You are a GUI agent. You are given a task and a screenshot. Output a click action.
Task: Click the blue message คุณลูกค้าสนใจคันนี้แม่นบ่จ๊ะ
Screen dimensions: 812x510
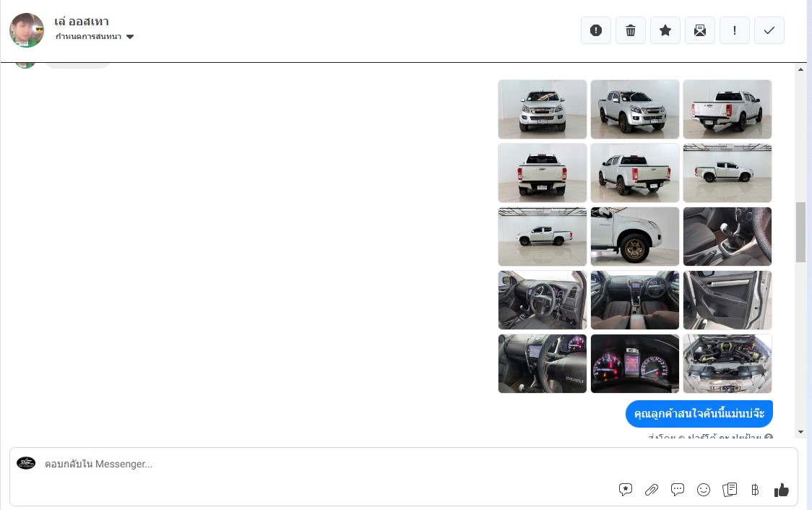(699, 414)
